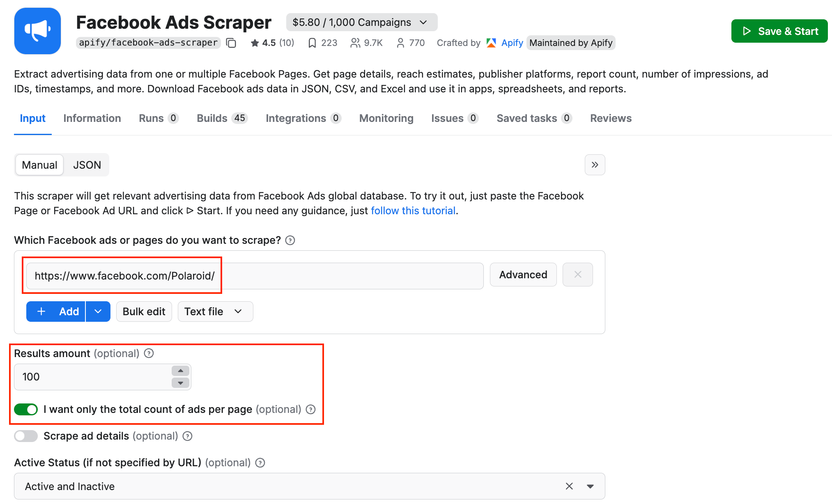Open the Saved tasks tab
The image size is (832, 504).
tap(528, 118)
